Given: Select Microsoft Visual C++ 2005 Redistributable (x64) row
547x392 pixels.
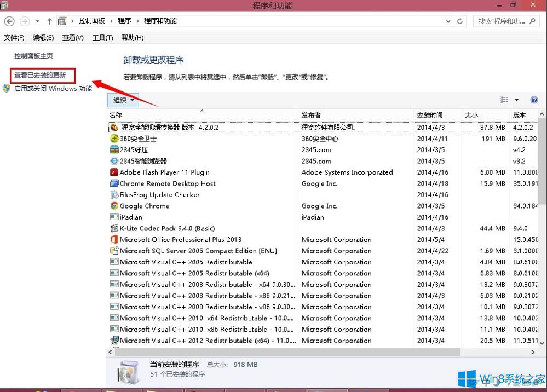Looking at the screenshot, I should click(x=324, y=273).
